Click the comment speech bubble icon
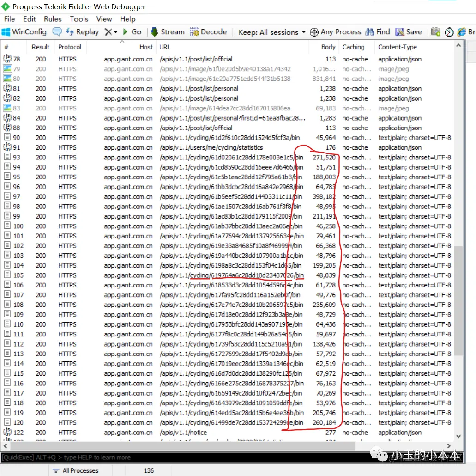Viewport: 476px width, 476px height. point(57,32)
